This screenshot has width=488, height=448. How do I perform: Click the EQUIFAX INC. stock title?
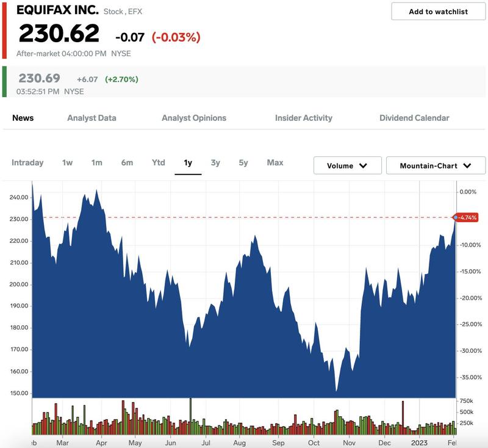point(57,10)
